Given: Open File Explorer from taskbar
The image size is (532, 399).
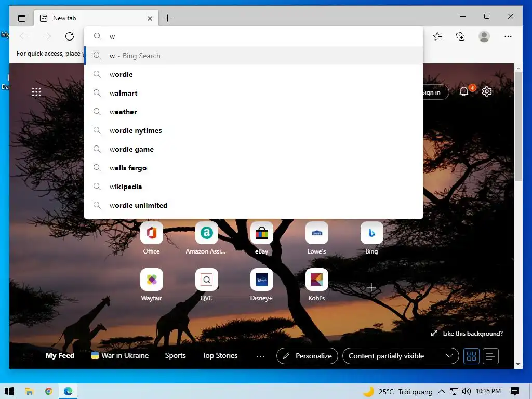Looking at the screenshot, I should coord(29,391).
